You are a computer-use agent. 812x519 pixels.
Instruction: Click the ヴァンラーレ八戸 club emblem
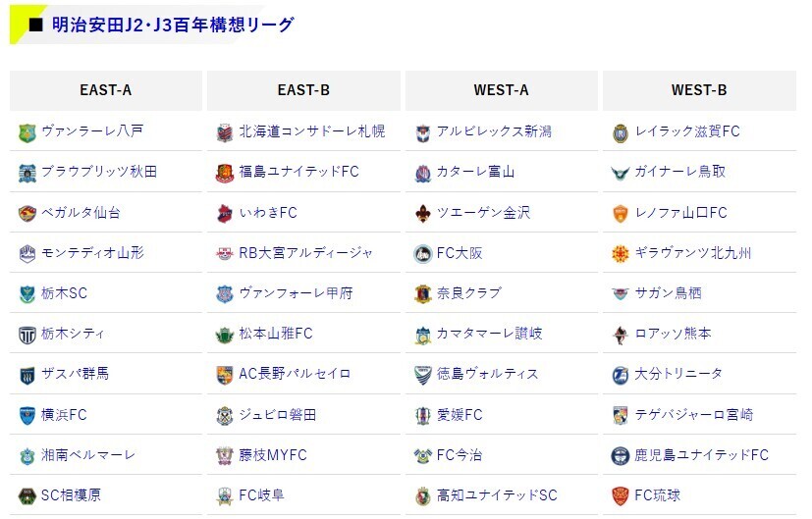(x=27, y=132)
